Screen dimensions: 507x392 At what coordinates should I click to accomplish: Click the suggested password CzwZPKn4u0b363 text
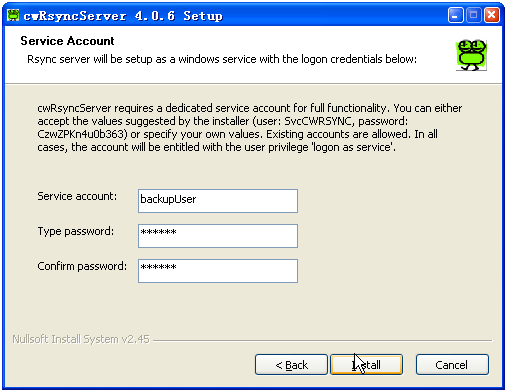tap(81, 134)
